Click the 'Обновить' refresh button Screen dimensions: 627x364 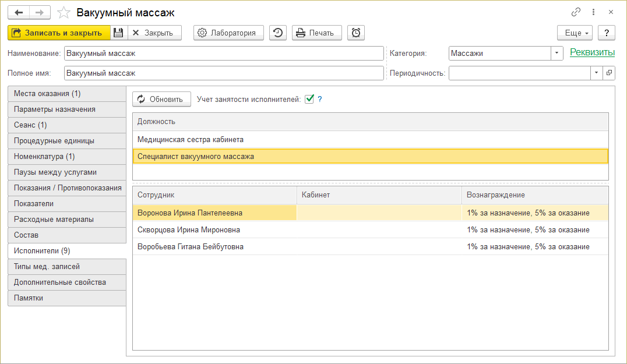tap(161, 99)
